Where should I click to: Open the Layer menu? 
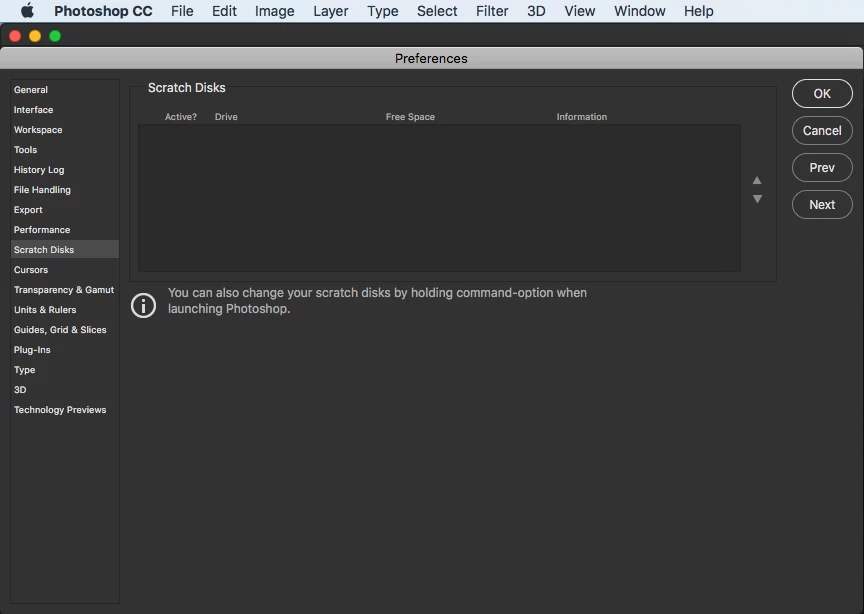coord(331,11)
